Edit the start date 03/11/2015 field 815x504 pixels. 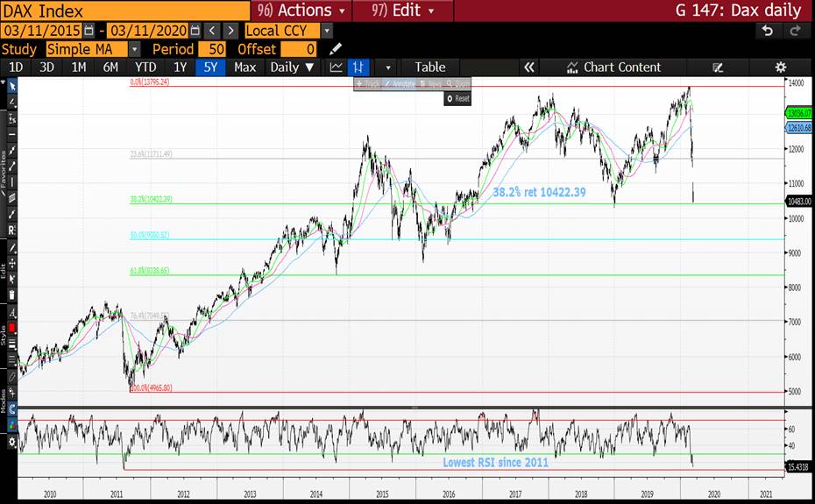(41, 31)
